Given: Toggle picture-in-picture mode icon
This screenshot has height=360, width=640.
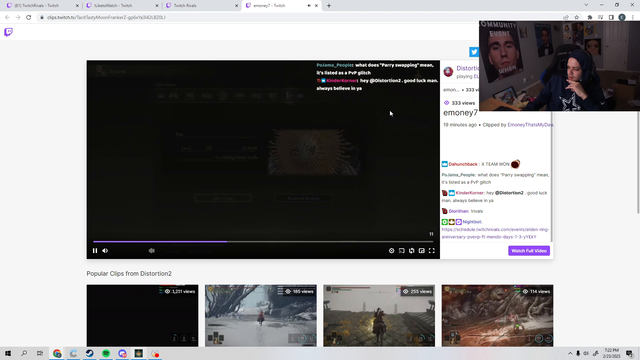Looking at the screenshot, I should click(422, 251).
